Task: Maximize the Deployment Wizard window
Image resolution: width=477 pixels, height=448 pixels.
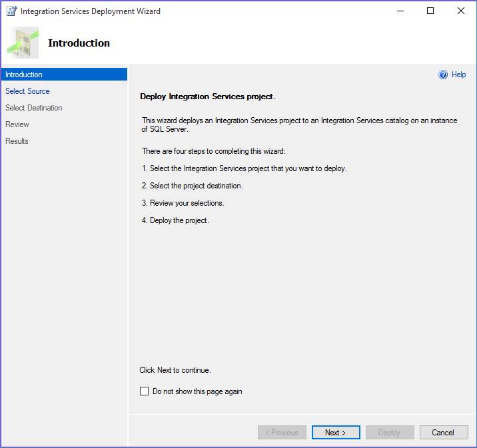Action: tap(430, 11)
